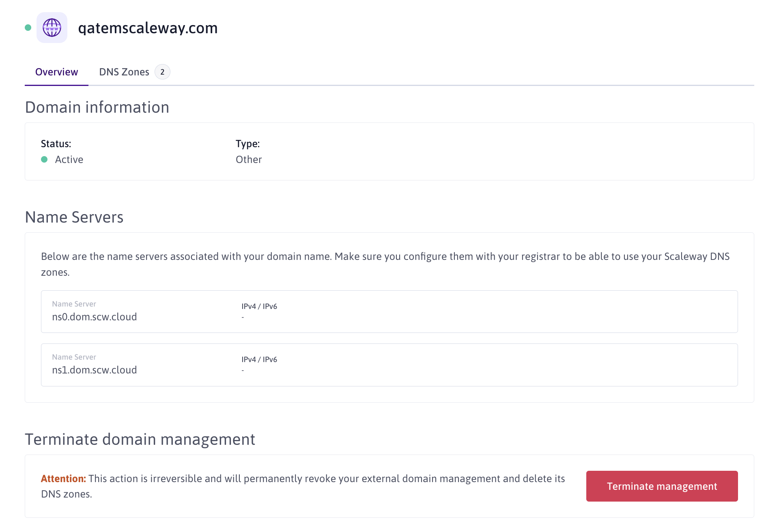Click IPv4 / IPv6 label for ns1 server
Image resolution: width=779 pixels, height=532 pixels.
[x=259, y=359]
